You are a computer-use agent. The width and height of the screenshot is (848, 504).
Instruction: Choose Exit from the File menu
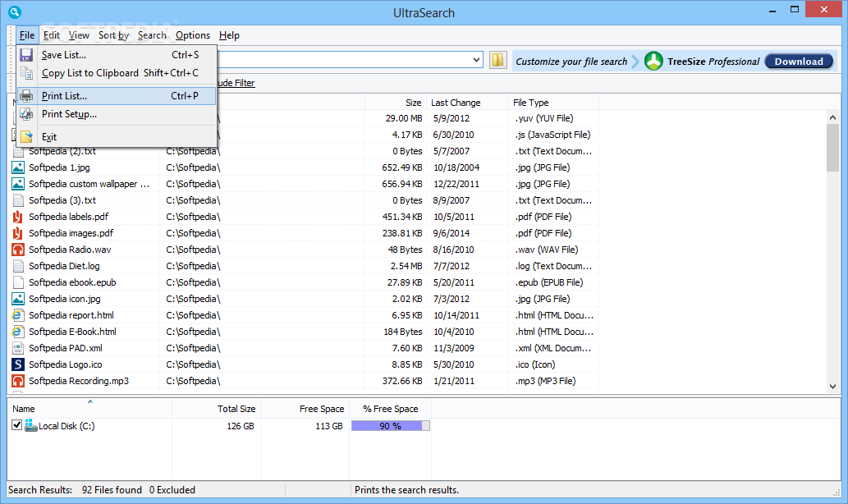point(117,137)
